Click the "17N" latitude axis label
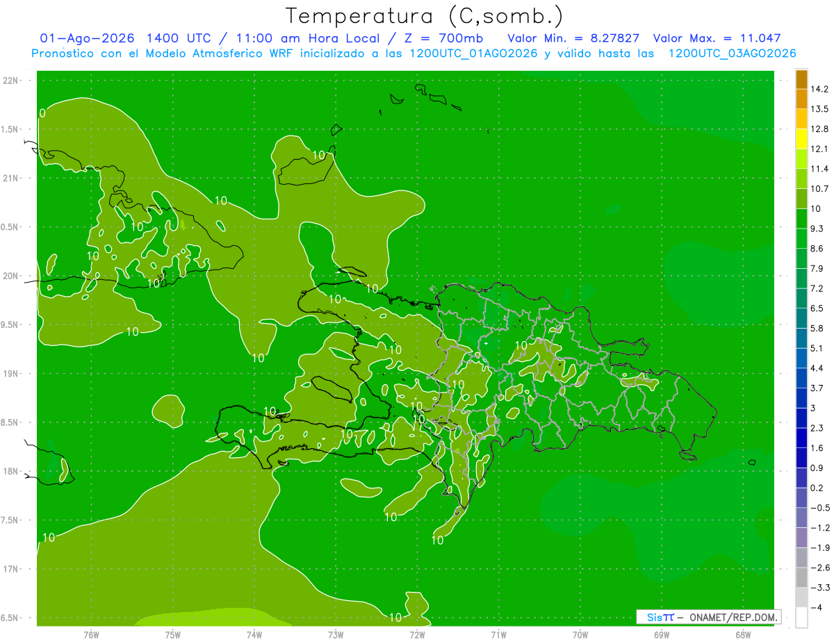Screen dimensions: 834x644 click(11, 569)
